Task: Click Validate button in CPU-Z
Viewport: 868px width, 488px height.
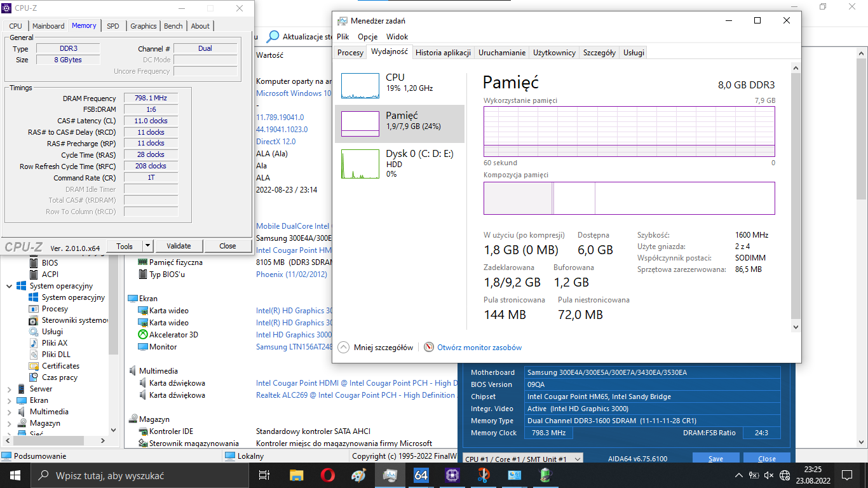Action: 179,246
